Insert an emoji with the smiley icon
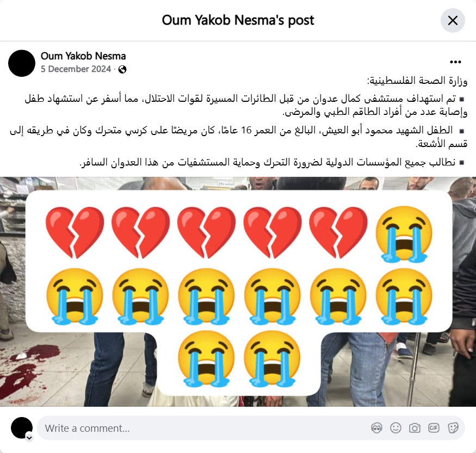The height and width of the screenshot is (453, 476). (x=395, y=428)
